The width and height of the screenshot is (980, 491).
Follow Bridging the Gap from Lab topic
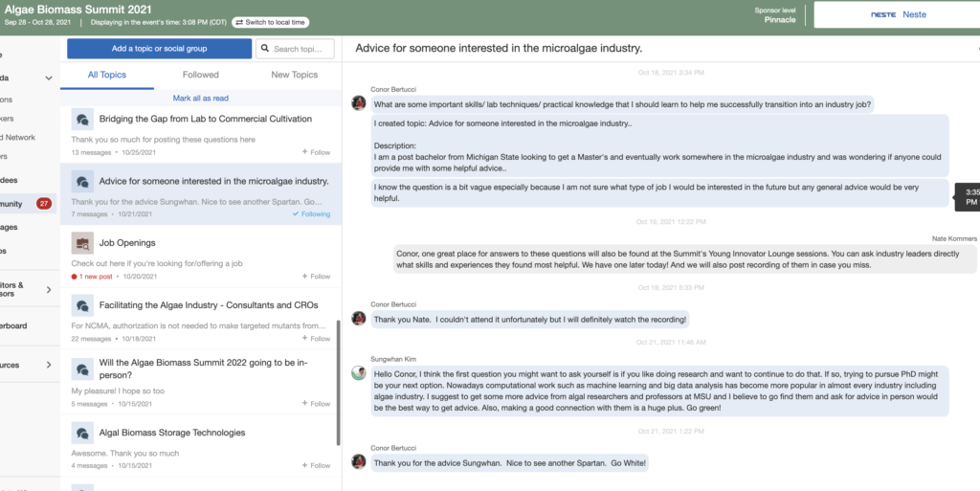[x=316, y=152]
